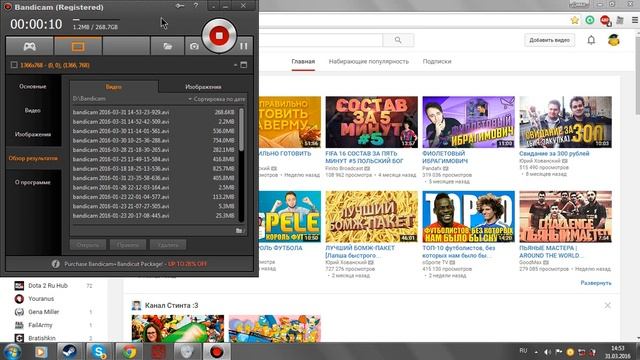Open the О программе section
The height and width of the screenshot is (360, 640).
pyautogui.click(x=33, y=182)
